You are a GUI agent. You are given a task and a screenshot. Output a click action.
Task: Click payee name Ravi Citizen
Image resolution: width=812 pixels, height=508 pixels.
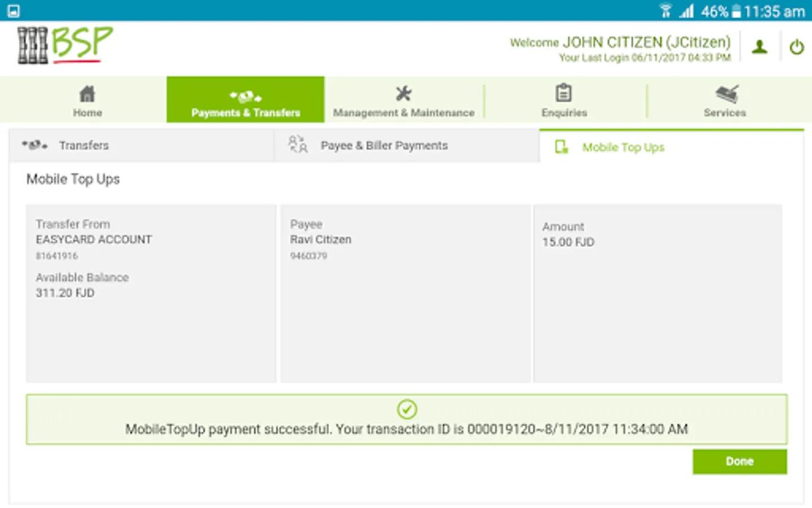point(321,240)
